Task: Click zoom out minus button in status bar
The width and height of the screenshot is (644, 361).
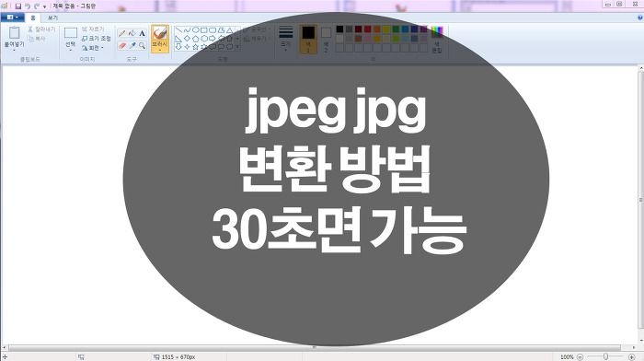Action: (x=580, y=357)
